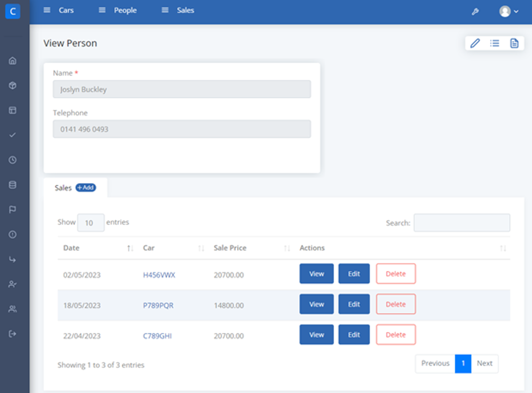
Task: Click the database icon in the sidebar
Action: point(13,185)
